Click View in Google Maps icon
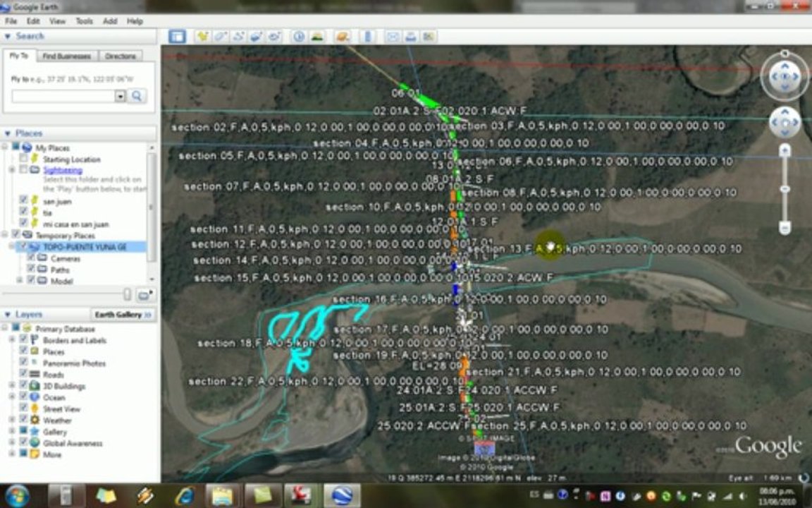The height and width of the screenshot is (508, 812). [429, 36]
